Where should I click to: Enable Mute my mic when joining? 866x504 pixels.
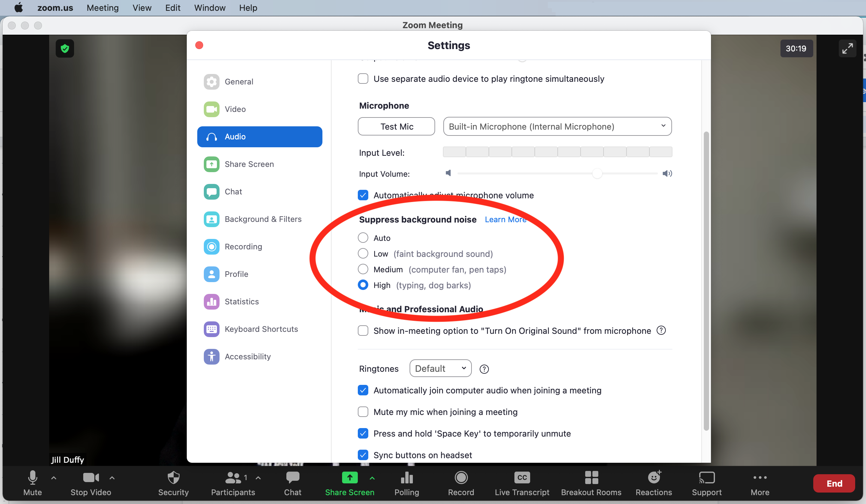coord(363,412)
